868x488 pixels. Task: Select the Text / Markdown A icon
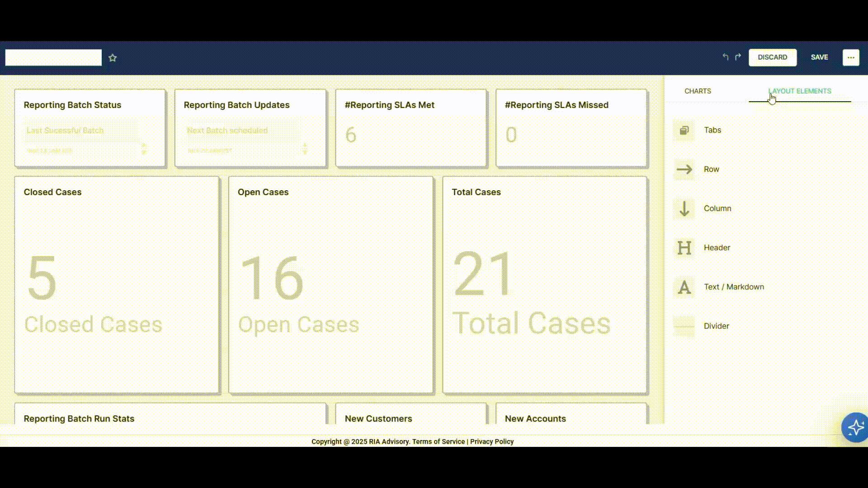tap(684, 287)
